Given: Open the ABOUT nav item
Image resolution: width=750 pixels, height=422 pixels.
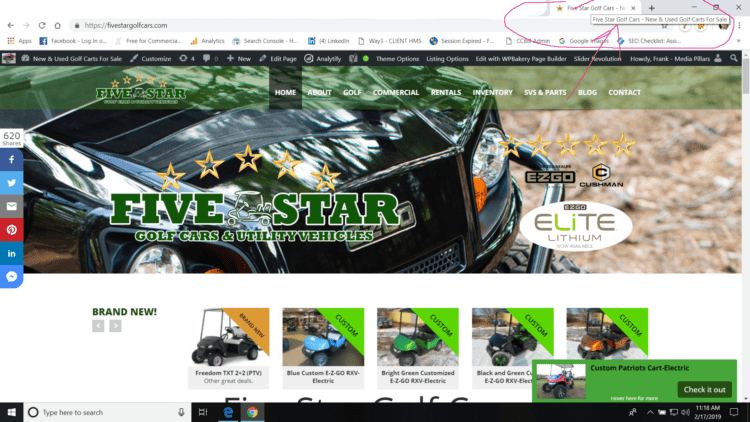Looking at the screenshot, I should pos(319,92).
